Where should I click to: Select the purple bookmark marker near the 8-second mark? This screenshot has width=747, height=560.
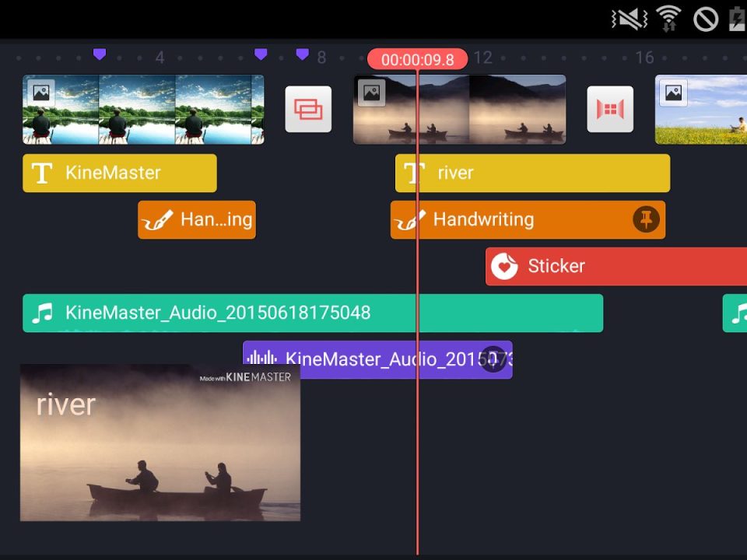(x=303, y=54)
